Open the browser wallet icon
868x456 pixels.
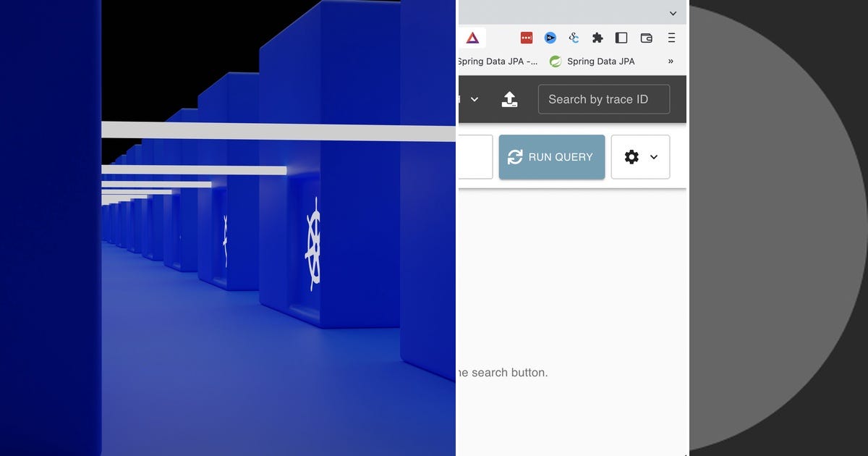tap(645, 37)
